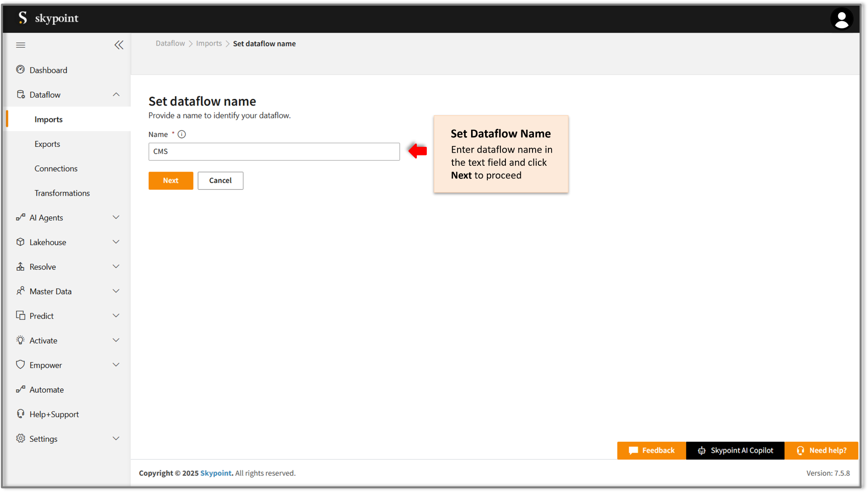Launch Skypoint AI Copilot
Viewport: 868px width, 492px height.
pyautogui.click(x=735, y=450)
